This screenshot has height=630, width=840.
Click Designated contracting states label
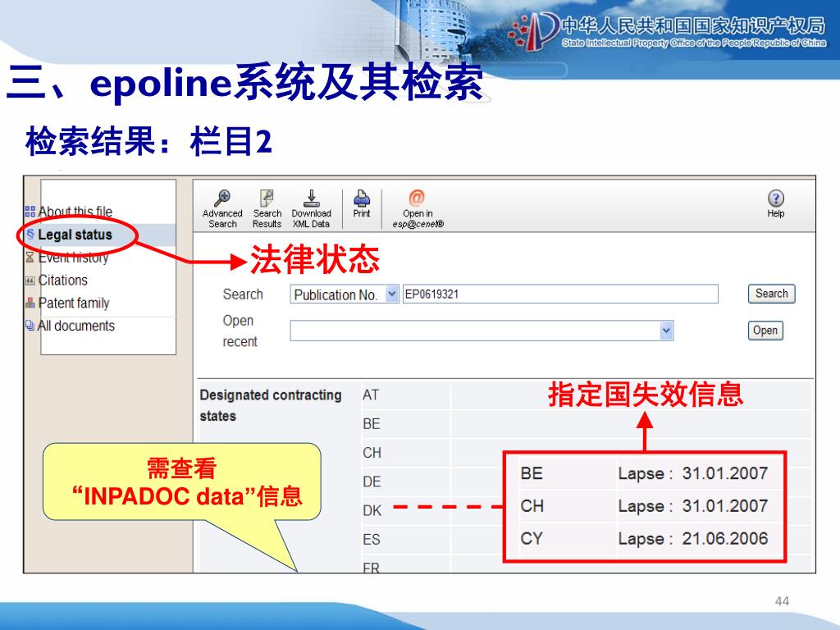tap(271, 405)
